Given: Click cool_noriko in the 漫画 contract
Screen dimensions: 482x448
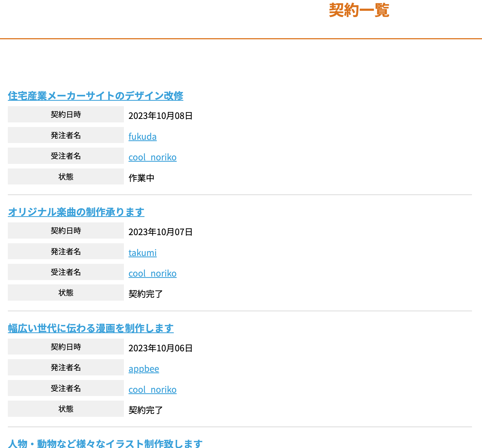Looking at the screenshot, I should click(x=152, y=390).
